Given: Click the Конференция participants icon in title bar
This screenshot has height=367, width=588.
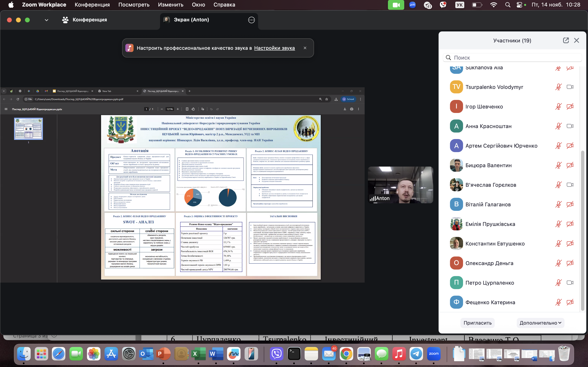Looking at the screenshot, I should coord(65,20).
